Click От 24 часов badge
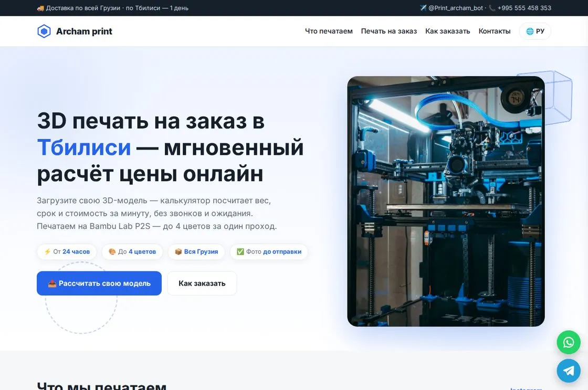This screenshot has height=390, width=588. point(67,251)
